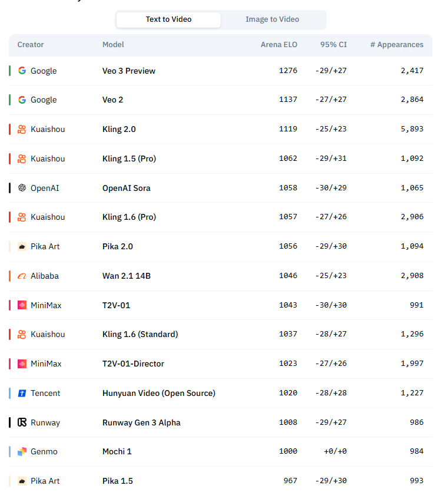The height and width of the screenshot is (492, 448).
Task: Select the Veo 2 model name
Action: (112, 100)
